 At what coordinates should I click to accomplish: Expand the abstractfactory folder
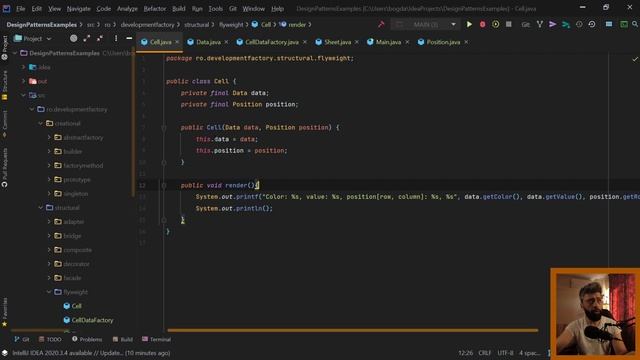coord(49,138)
